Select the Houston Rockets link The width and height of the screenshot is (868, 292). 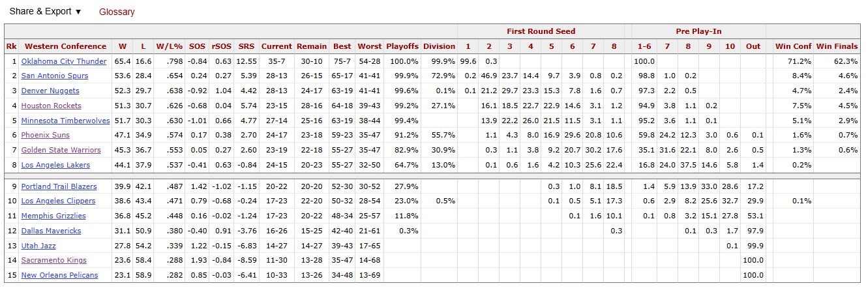click(x=51, y=106)
